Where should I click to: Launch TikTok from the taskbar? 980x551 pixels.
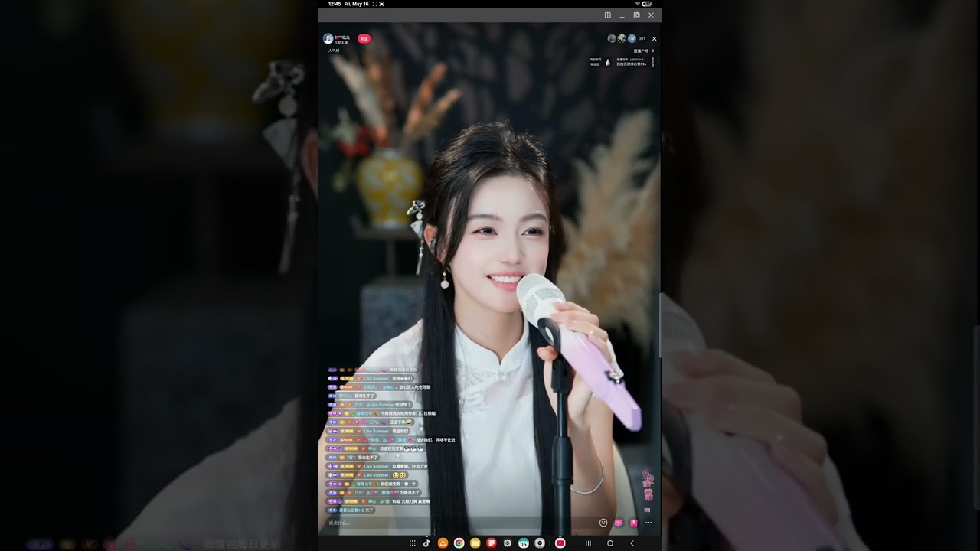tap(426, 543)
